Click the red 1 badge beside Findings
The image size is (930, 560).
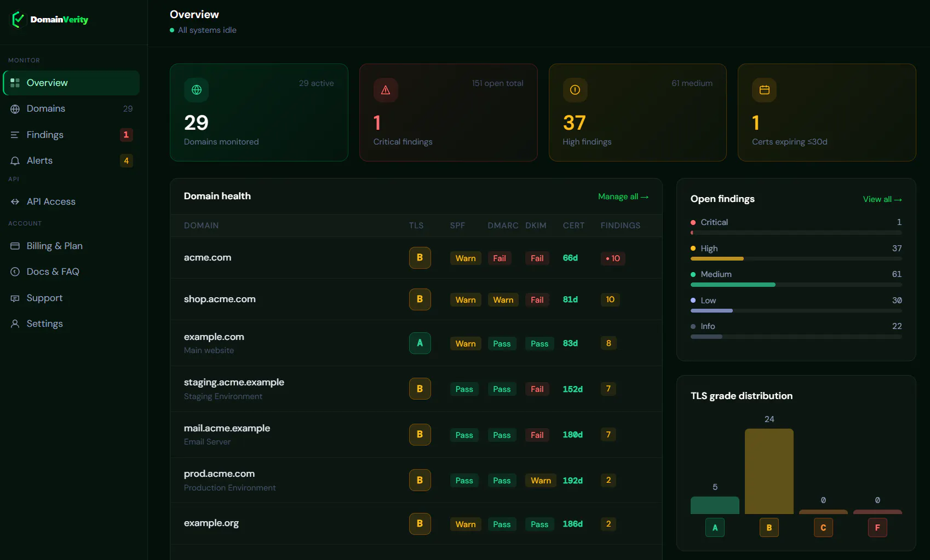point(126,135)
